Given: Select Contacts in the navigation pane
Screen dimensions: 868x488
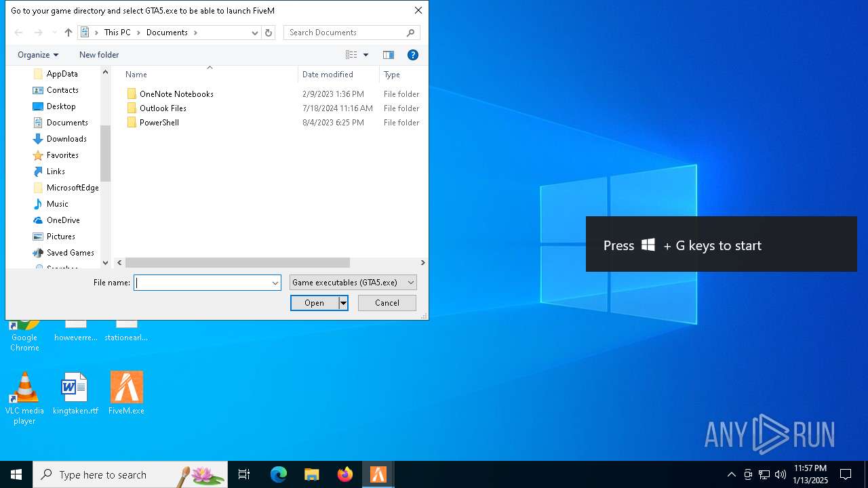Looking at the screenshot, I should 62,90.
